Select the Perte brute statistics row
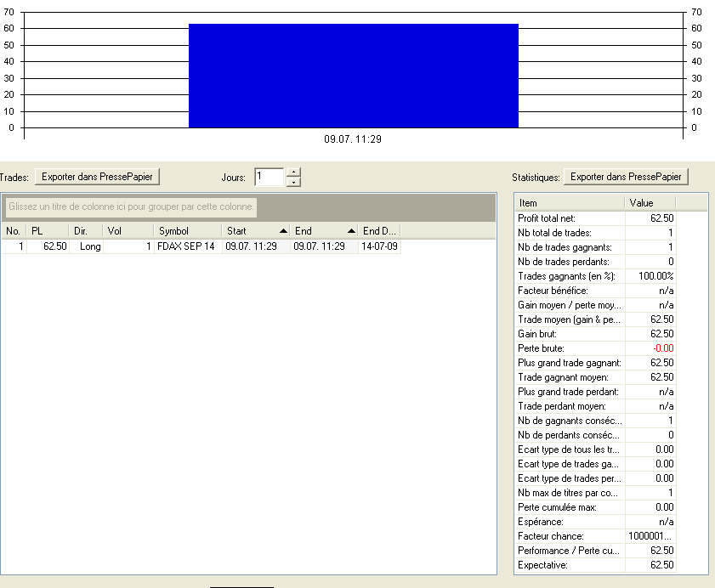The width and height of the screenshot is (715, 588). (x=595, y=348)
